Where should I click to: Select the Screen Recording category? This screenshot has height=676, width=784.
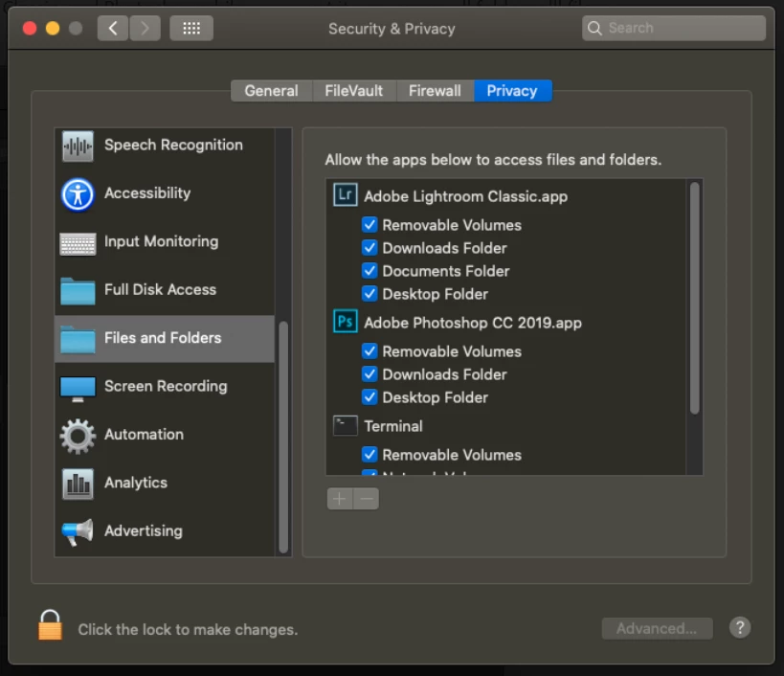(165, 387)
